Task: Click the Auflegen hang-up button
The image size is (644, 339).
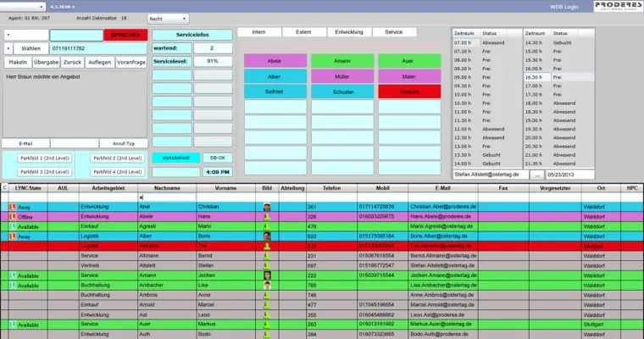Action: tap(100, 62)
